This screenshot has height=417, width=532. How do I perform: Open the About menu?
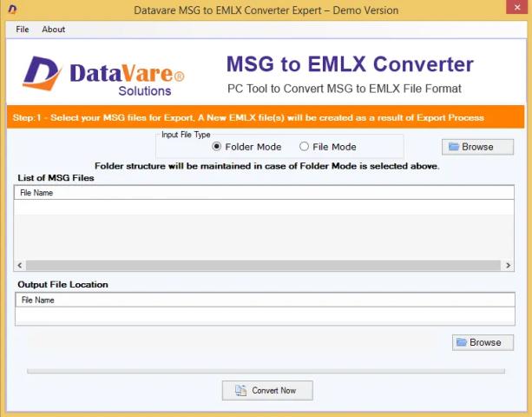tap(54, 30)
